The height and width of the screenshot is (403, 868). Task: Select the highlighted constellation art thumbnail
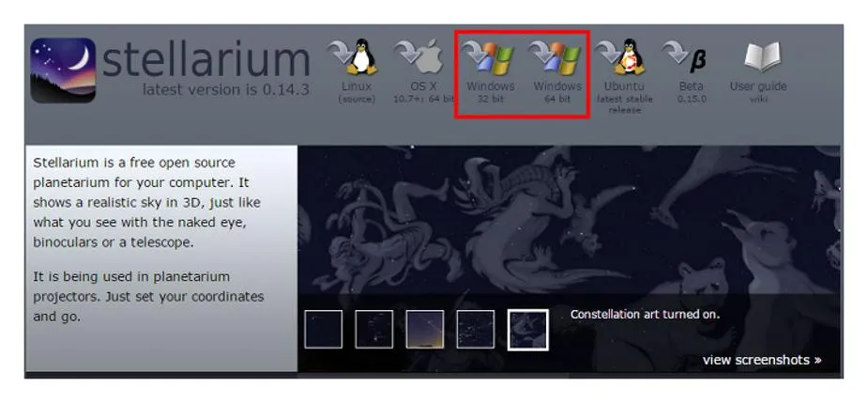coord(527,330)
